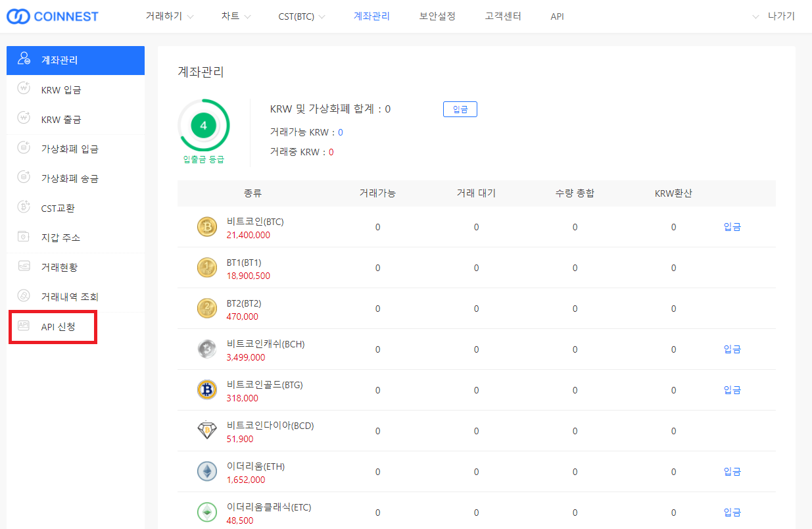The width and height of the screenshot is (812, 529).
Task: Click the Bitcoin Gold (BTG) coin icon
Action: click(x=207, y=390)
